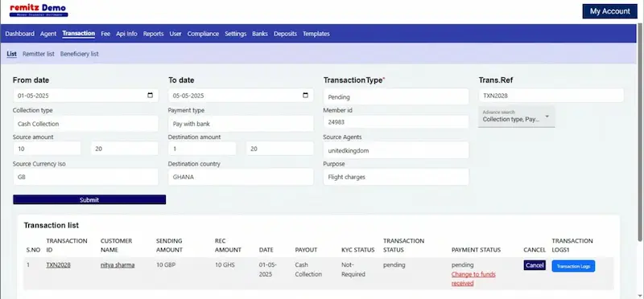Open the To date calendar picker icon
This screenshot has height=299, width=644.
(x=305, y=95)
